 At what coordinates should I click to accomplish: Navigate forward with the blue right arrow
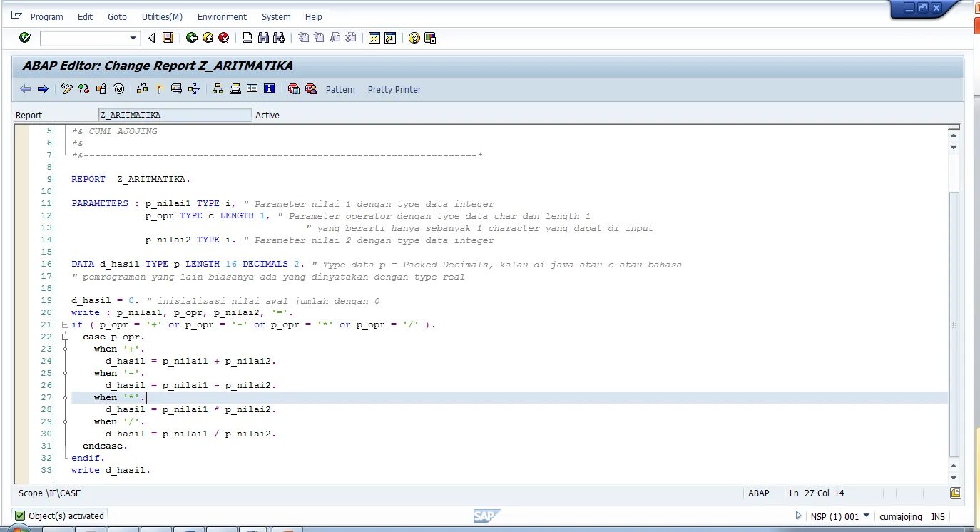point(43,89)
